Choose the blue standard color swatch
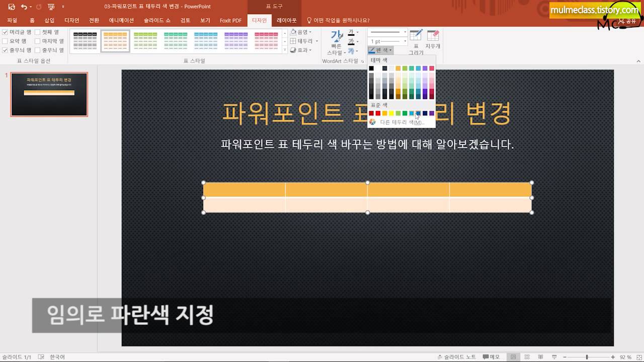 coord(418,113)
